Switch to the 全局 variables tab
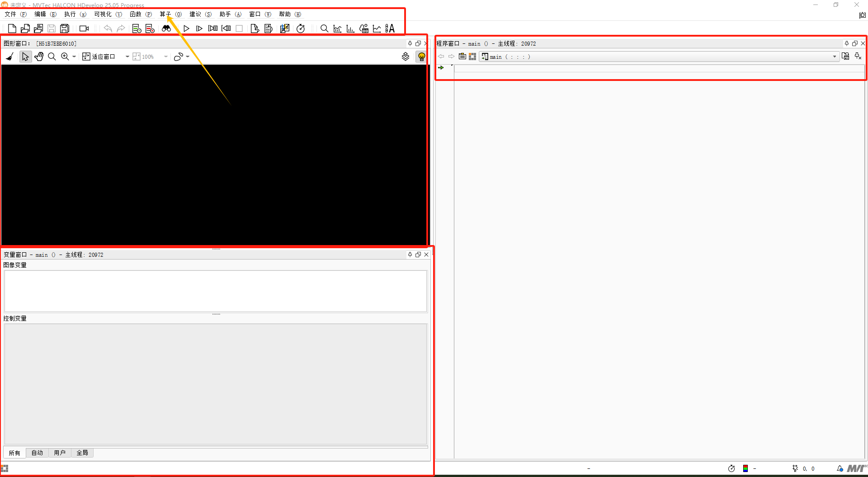Image resolution: width=868 pixels, height=477 pixels. pos(82,453)
